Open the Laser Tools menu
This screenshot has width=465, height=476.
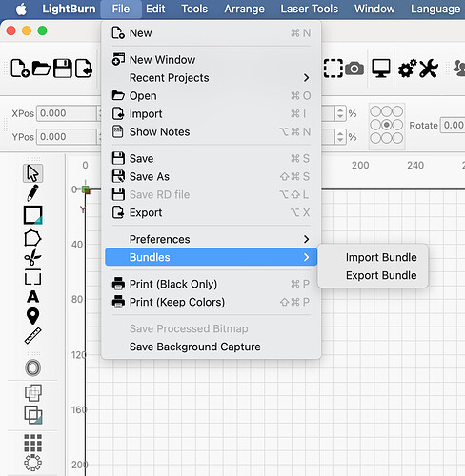click(309, 9)
